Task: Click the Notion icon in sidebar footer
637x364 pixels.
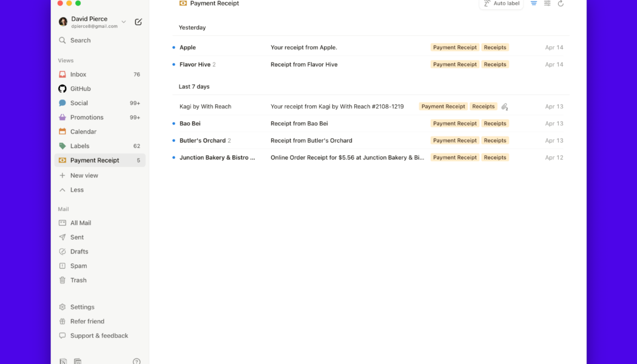Action: tap(63, 361)
